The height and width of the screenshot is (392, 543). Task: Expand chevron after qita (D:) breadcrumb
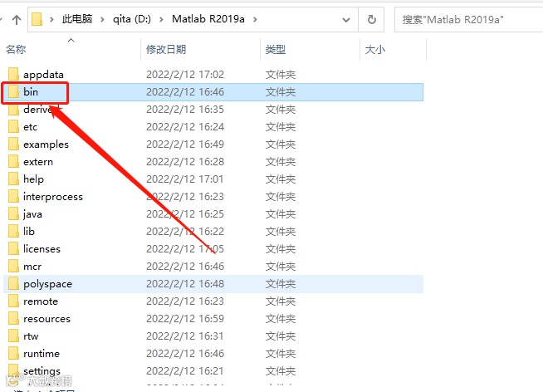161,19
